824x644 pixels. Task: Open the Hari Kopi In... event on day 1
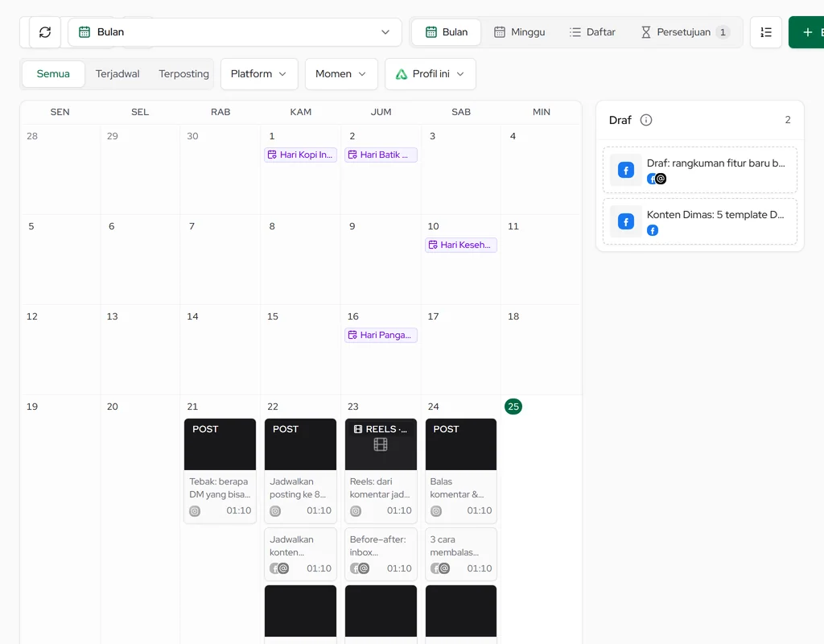tap(301, 155)
